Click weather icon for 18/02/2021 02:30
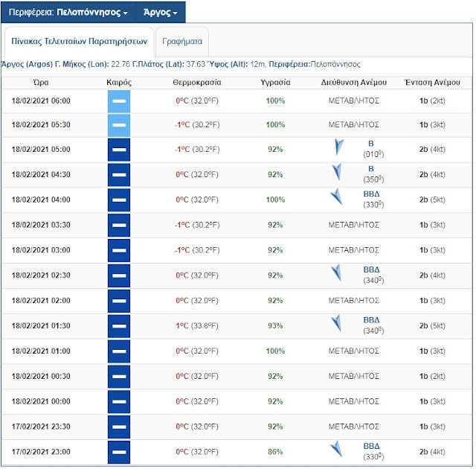The height and width of the screenshot is (469, 476). (119, 275)
